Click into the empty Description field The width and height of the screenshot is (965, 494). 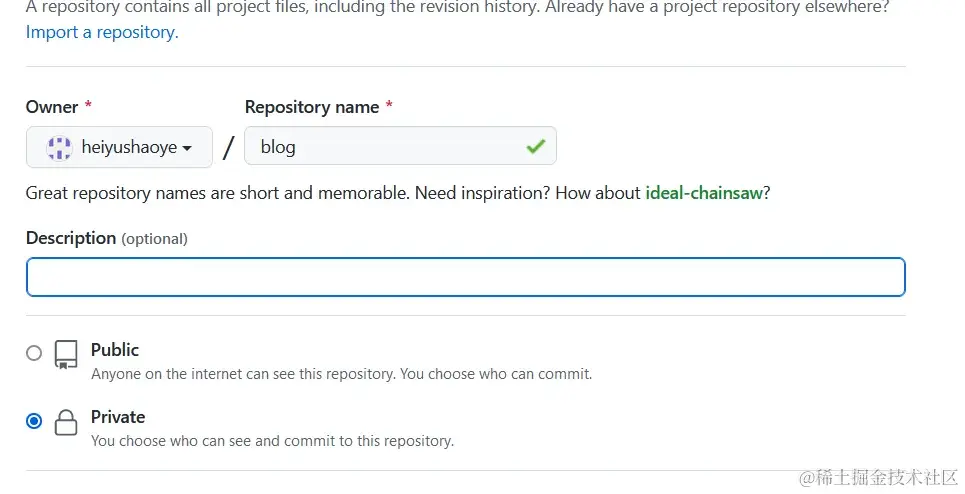tap(465, 277)
